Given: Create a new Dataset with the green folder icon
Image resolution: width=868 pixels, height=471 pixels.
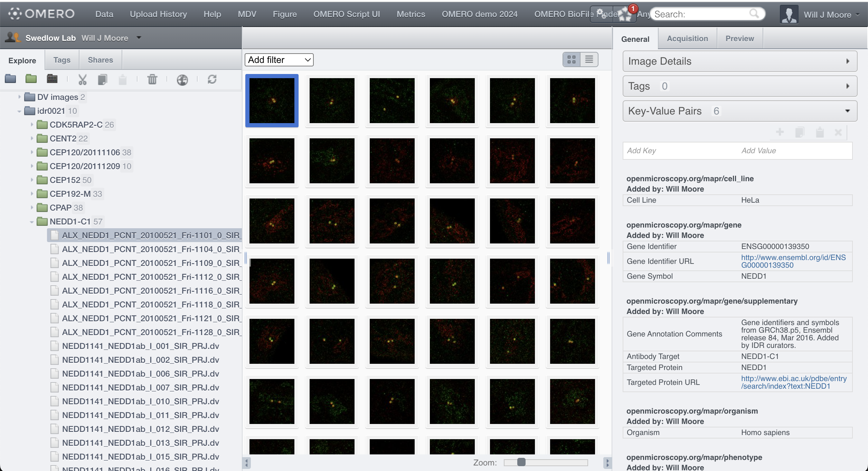Looking at the screenshot, I should click(x=31, y=79).
